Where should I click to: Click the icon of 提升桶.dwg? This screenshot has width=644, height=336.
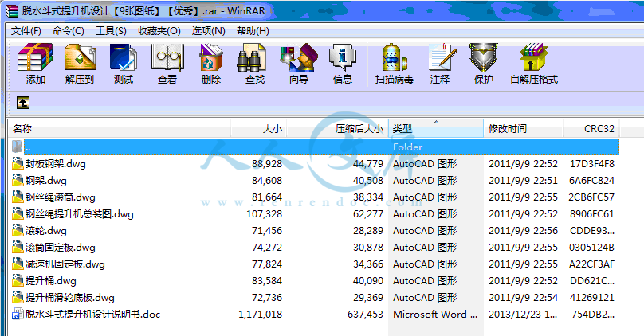coord(18,281)
